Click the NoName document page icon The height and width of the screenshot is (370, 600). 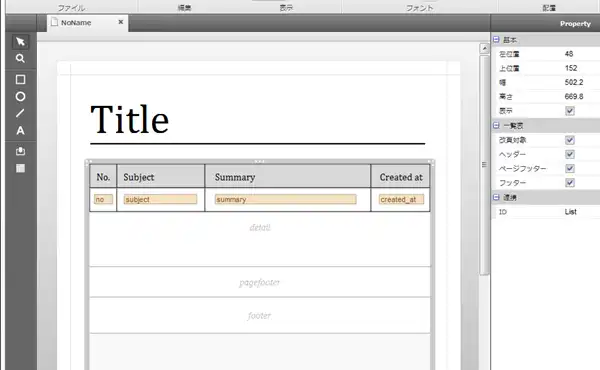coord(55,22)
